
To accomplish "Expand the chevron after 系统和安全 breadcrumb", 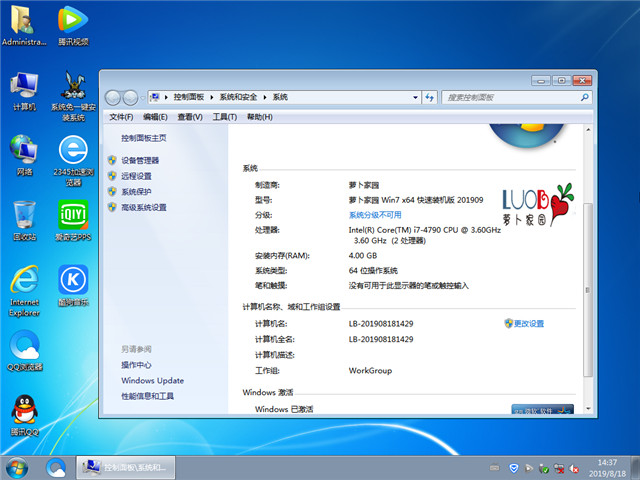I will pos(264,97).
